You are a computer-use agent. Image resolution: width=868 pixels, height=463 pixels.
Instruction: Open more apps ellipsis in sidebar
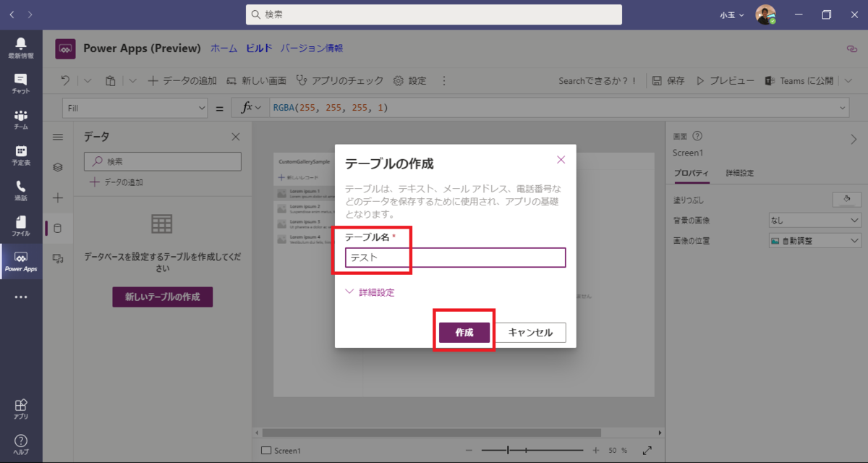pyautogui.click(x=21, y=297)
